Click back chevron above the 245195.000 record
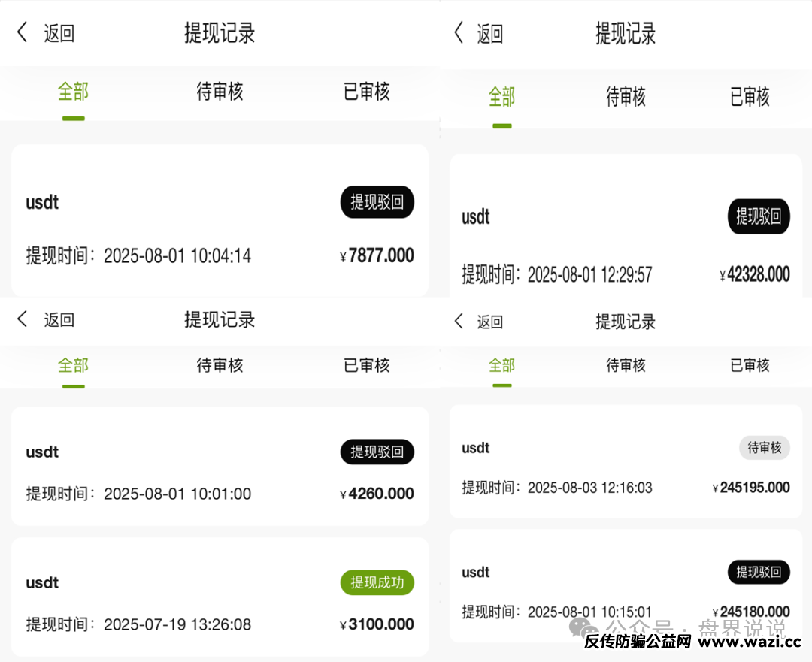This screenshot has height=662, width=812. [x=459, y=322]
